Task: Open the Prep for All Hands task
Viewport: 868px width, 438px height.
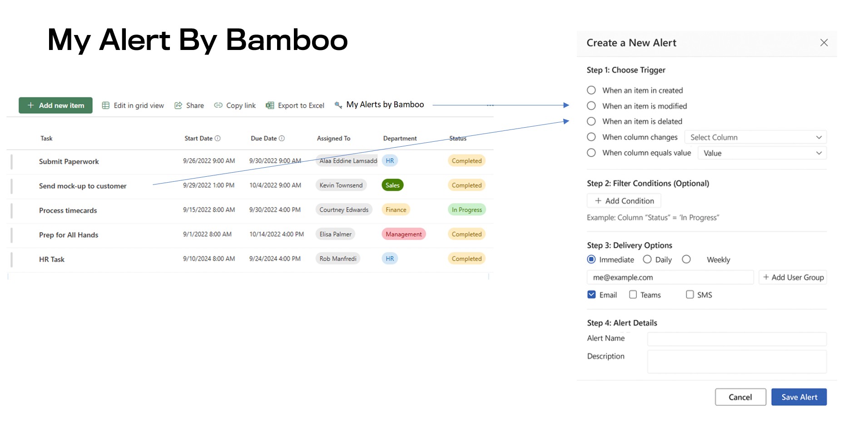Action: (x=69, y=235)
